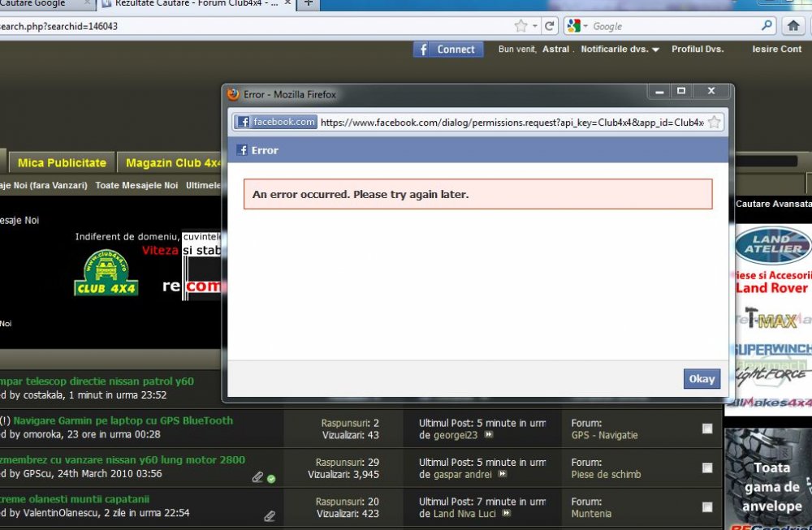The image size is (812, 530).
Task: Tick the checkbox for the GPS - Navigatie thread
Action: tap(707, 429)
